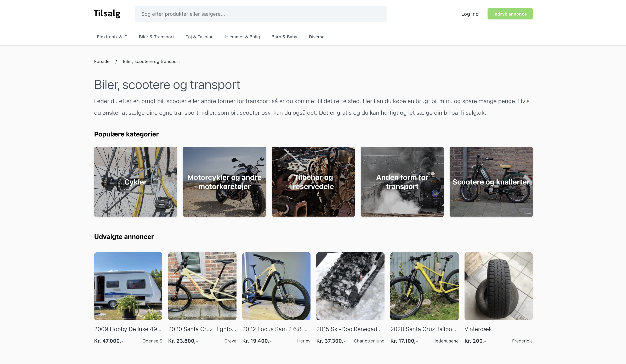This screenshot has width=626, height=364.
Task: Click the Tilsalg logo
Action: click(107, 14)
